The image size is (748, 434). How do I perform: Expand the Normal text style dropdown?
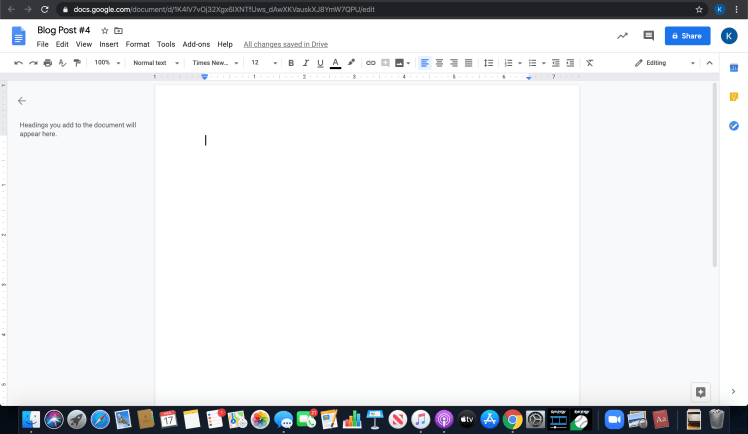(156, 63)
